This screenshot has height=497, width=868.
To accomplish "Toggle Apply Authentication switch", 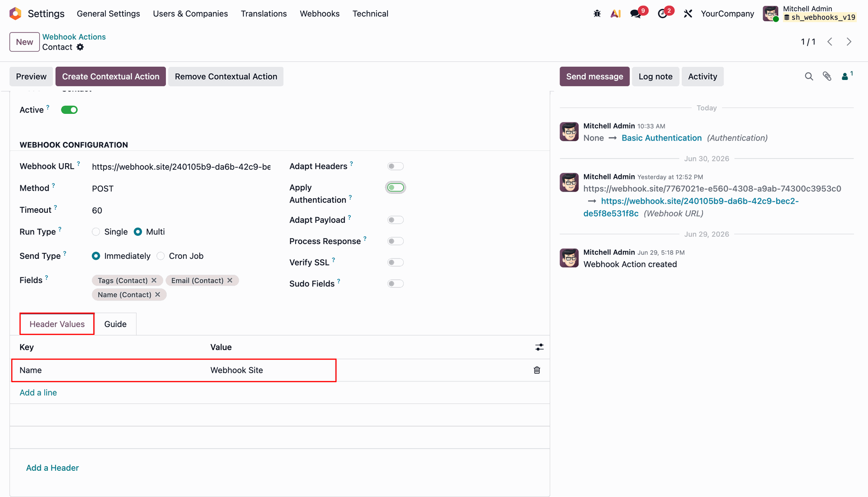I will pyautogui.click(x=396, y=188).
